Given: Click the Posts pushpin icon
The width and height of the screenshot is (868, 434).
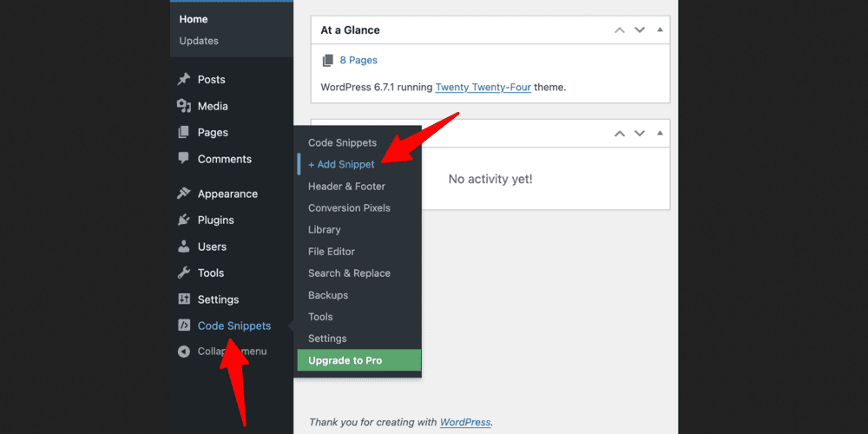Looking at the screenshot, I should pos(184,80).
